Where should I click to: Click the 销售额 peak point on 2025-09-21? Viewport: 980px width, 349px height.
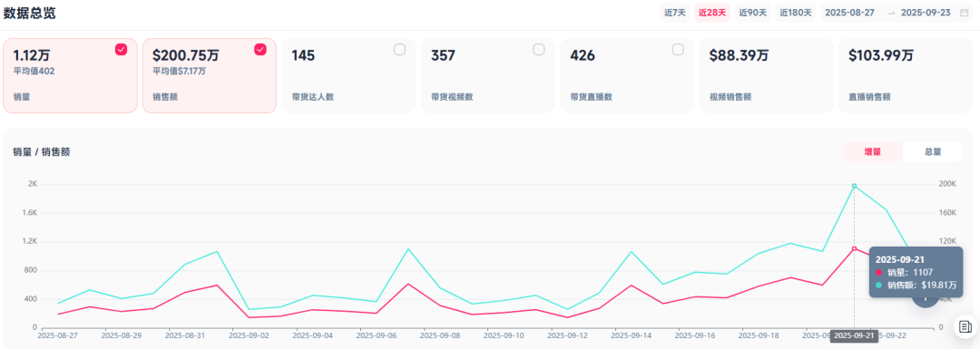(x=855, y=186)
